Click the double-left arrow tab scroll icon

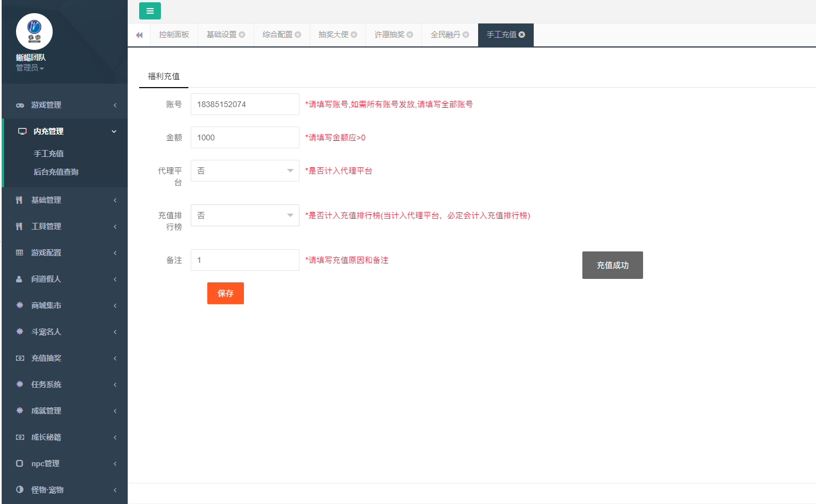pos(139,35)
